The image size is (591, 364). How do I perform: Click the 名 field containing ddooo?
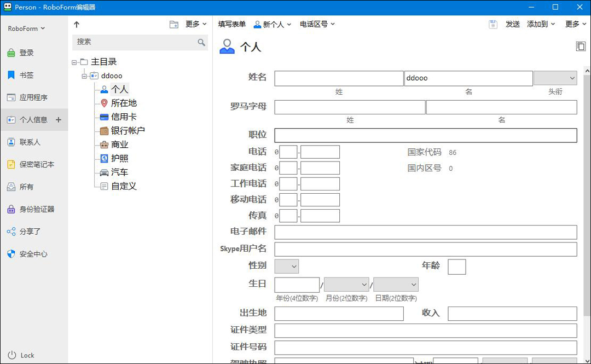click(468, 78)
